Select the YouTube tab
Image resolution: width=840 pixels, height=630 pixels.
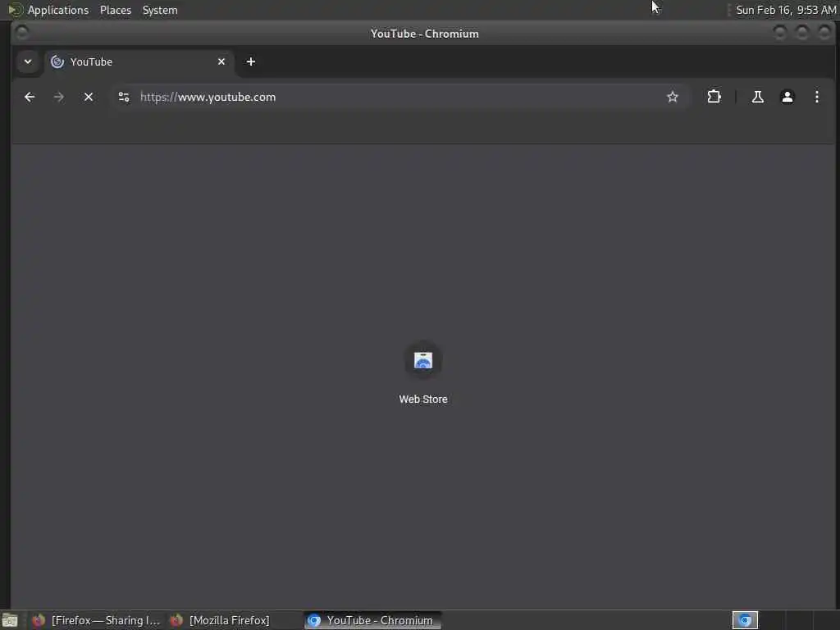point(138,62)
